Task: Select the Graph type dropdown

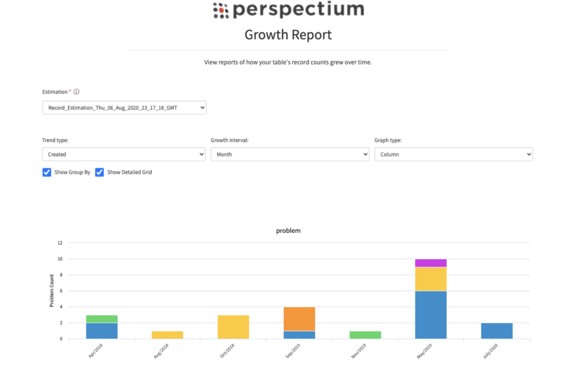Action: (453, 154)
